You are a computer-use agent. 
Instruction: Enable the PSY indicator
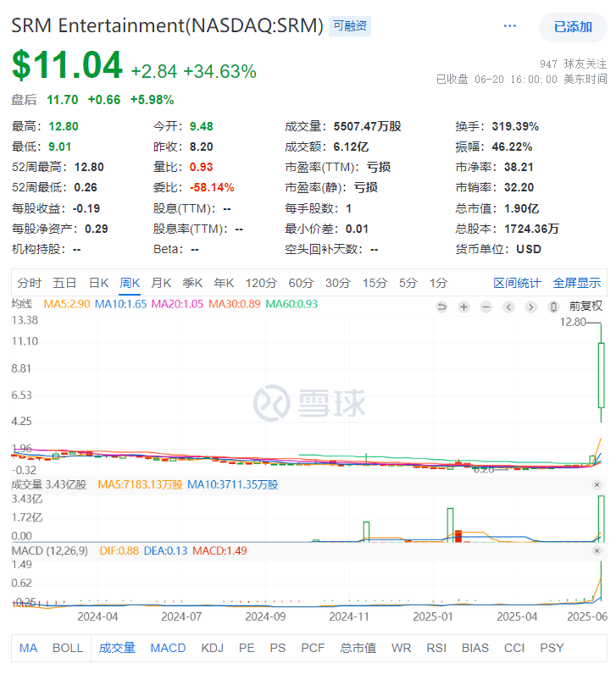coord(552,648)
